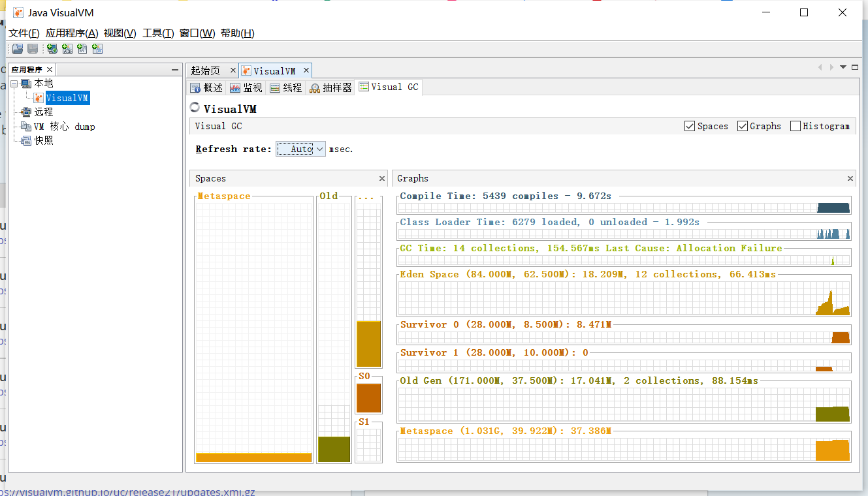Collapse the 本地 tree node
Screen dimensions: 868x496
[x=14, y=84]
